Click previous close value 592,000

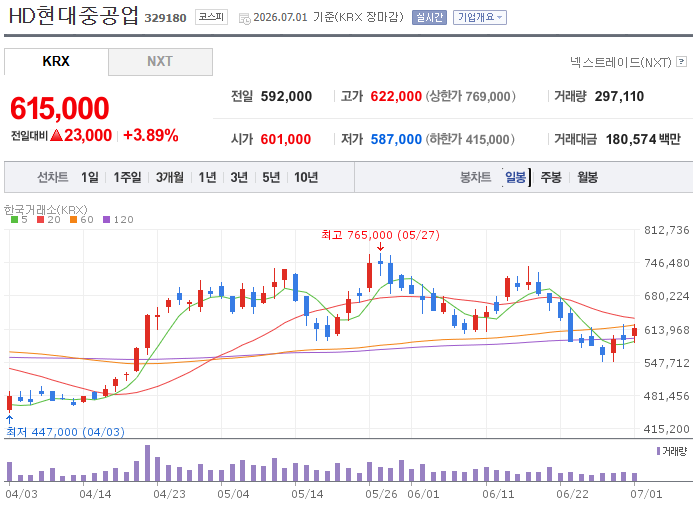click(286, 96)
